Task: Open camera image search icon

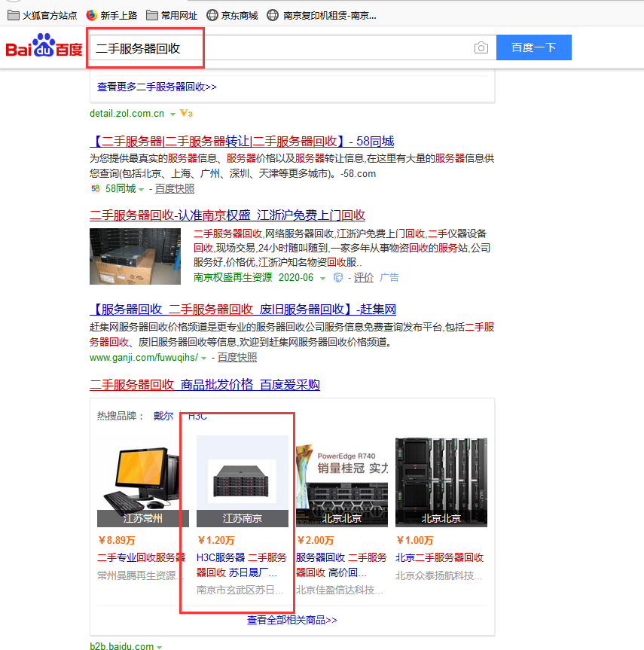Action: tap(481, 47)
